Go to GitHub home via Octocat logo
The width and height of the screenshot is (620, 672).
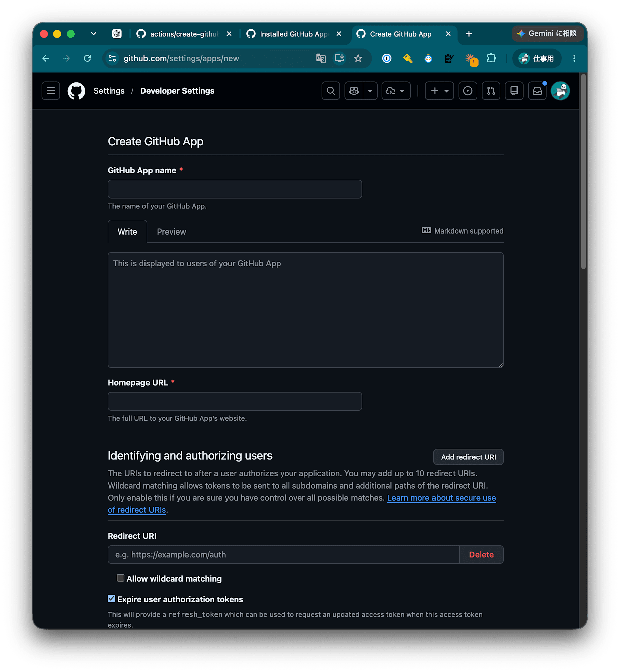pyautogui.click(x=76, y=91)
